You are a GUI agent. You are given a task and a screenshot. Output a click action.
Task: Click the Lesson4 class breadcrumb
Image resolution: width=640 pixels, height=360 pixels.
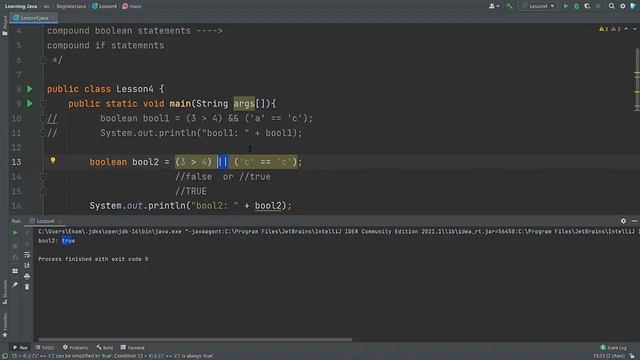pos(104,6)
